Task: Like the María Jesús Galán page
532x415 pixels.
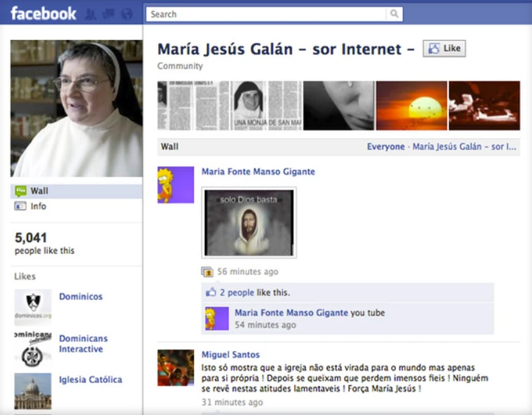Action: click(444, 48)
